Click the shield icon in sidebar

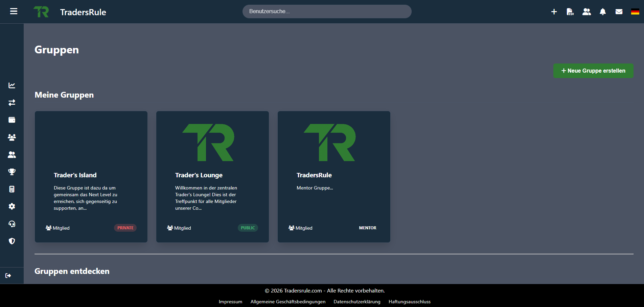12,241
